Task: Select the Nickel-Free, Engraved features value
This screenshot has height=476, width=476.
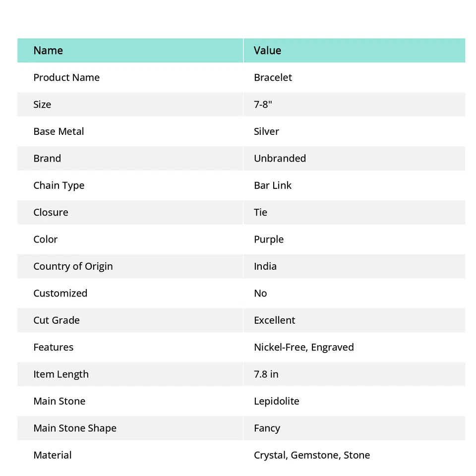Action: (303, 347)
